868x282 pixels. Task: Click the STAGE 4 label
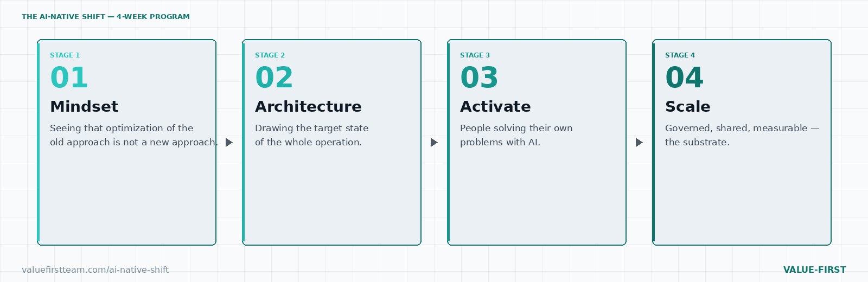pos(680,55)
